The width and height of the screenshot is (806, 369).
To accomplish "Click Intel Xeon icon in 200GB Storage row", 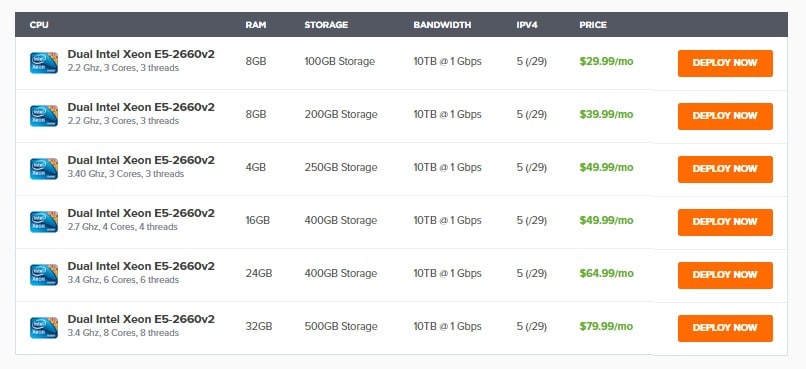I will click(44, 116).
